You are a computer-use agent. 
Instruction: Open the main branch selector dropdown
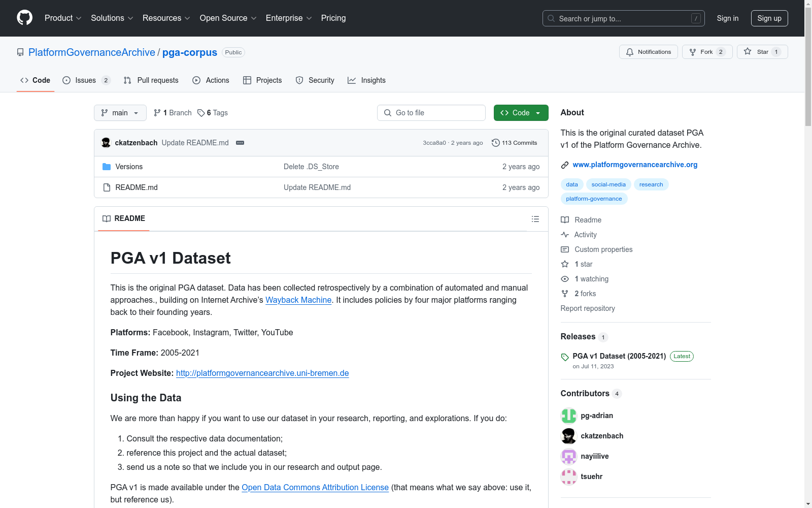pyautogui.click(x=120, y=113)
